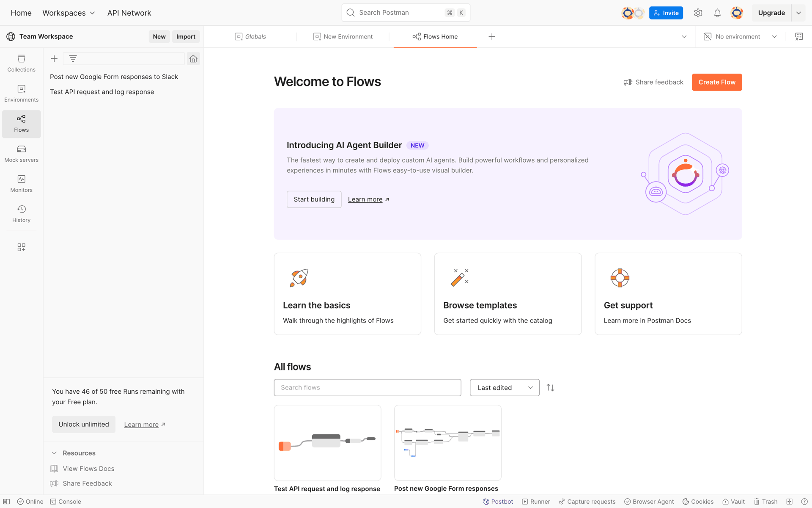Open the Mock servers panel

(x=21, y=154)
